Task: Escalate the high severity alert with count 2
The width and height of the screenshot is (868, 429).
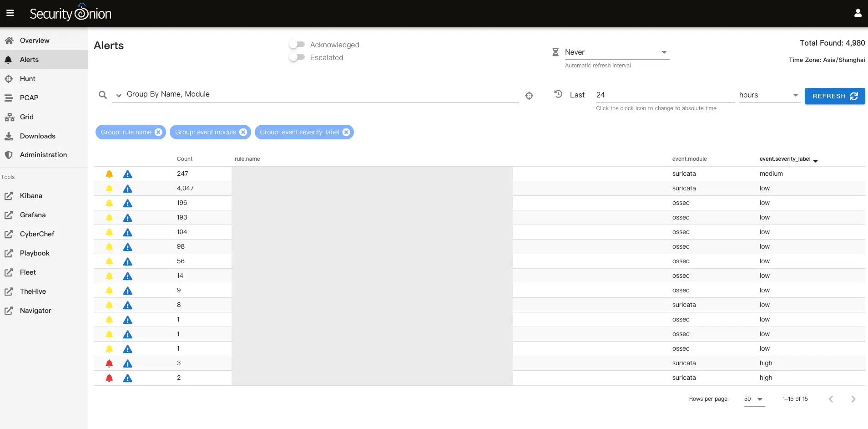Action: (128, 378)
